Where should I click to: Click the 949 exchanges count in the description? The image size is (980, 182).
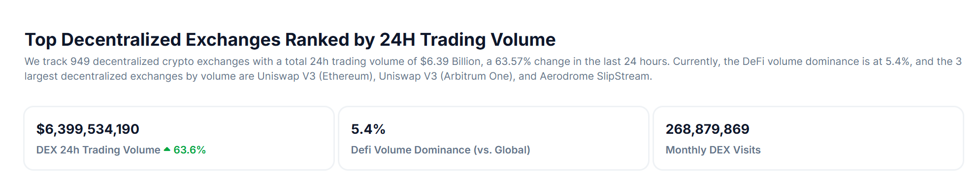click(x=80, y=61)
